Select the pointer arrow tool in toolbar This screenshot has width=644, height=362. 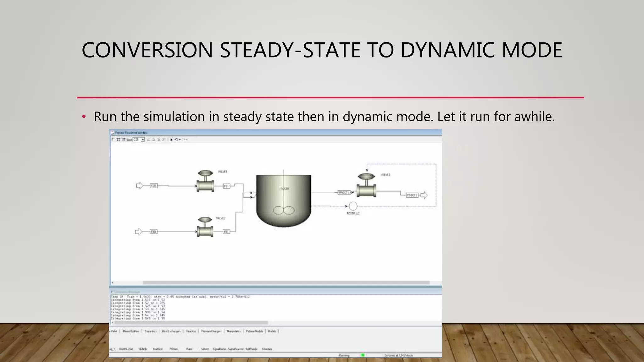[x=171, y=140]
